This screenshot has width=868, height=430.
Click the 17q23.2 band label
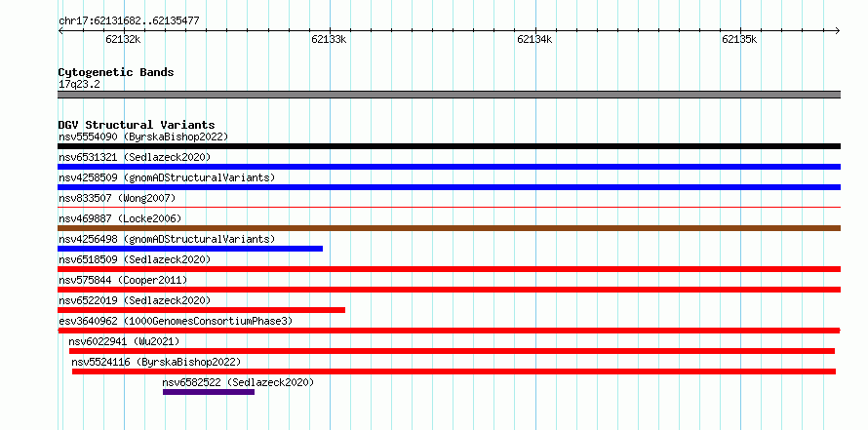79,85
